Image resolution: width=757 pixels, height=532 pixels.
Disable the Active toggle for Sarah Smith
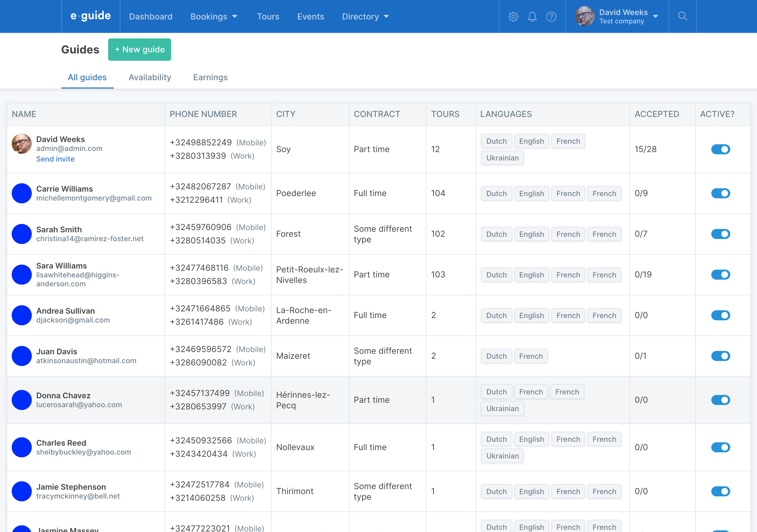[x=721, y=234]
